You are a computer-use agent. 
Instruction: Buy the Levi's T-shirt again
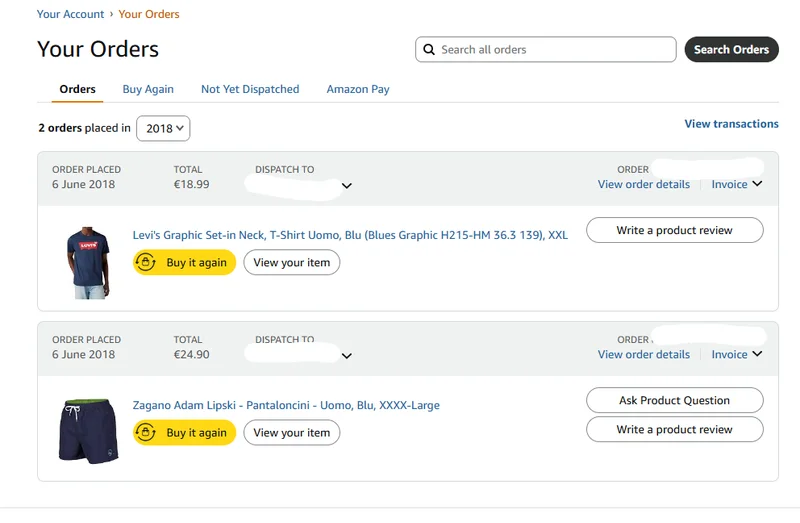[184, 262]
